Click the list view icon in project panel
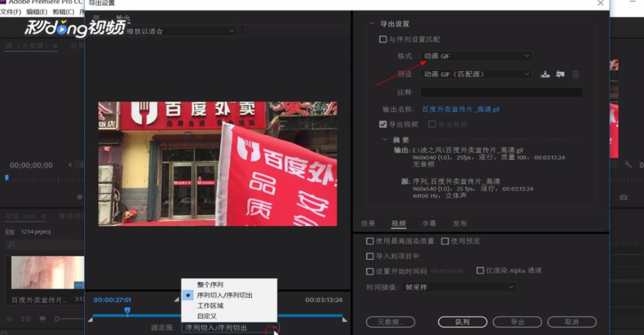The height and width of the screenshot is (335, 644). point(26,318)
